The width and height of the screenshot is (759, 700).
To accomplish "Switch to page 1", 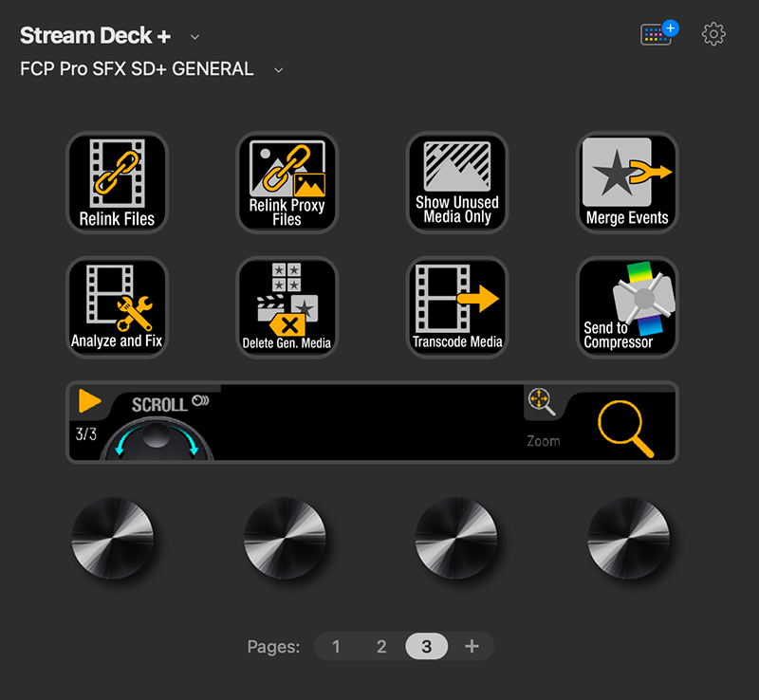I will click(336, 646).
